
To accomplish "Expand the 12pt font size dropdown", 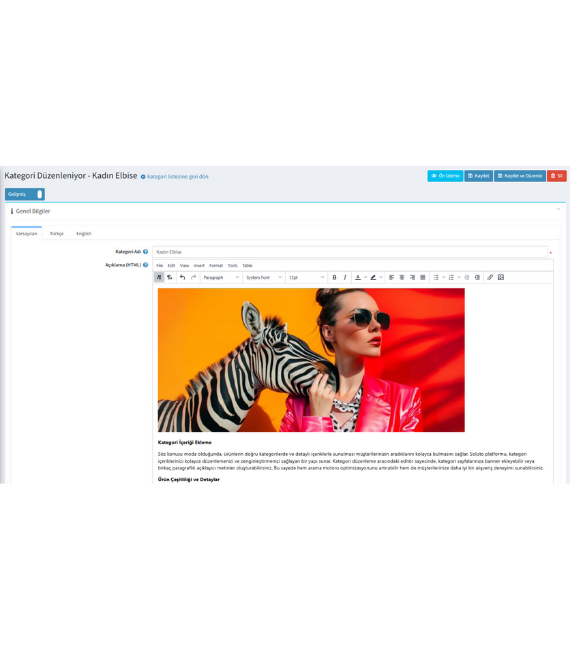I will tap(306, 277).
